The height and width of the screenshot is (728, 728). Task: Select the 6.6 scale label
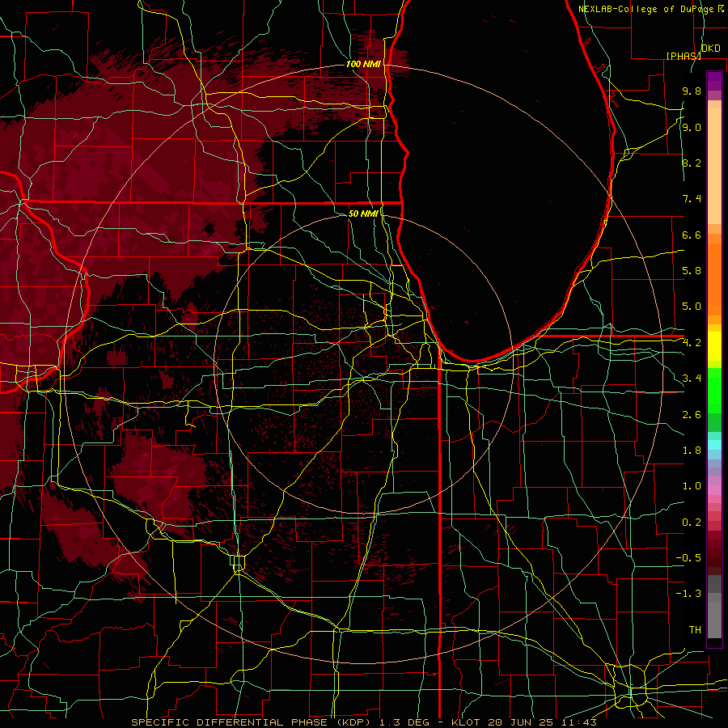tap(692, 235)
